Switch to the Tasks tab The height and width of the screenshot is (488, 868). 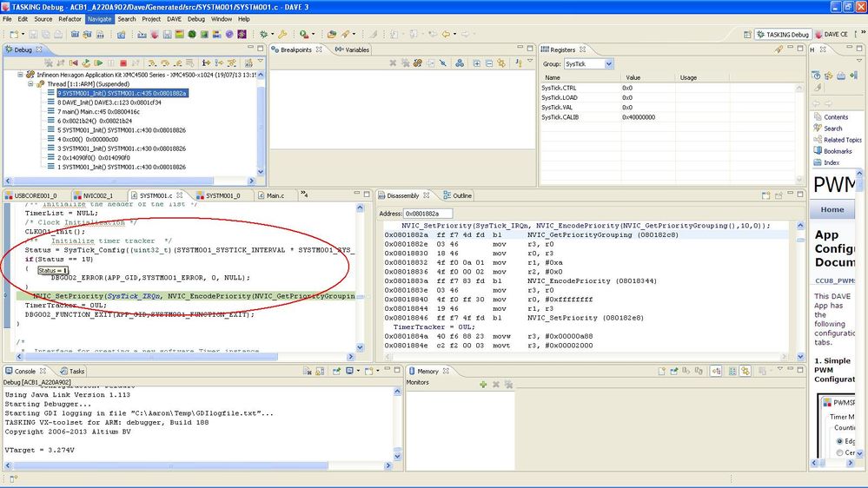coord(72,372)
